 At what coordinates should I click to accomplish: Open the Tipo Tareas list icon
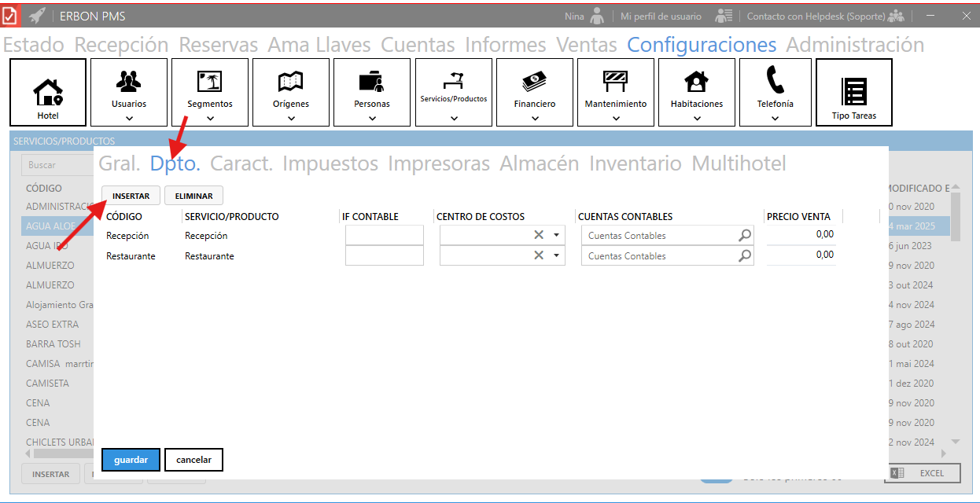click(x=853, y=91)
